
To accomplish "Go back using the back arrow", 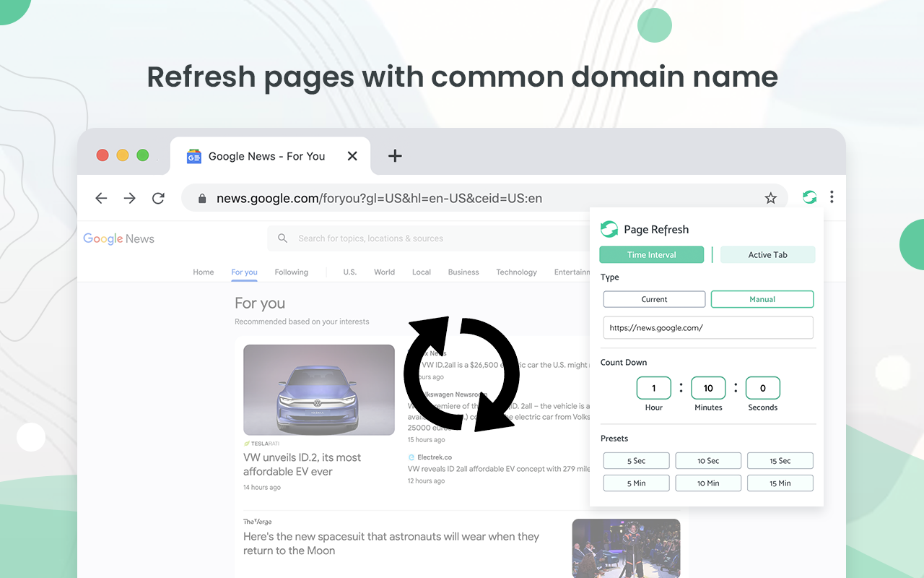I will click(100, 197).
